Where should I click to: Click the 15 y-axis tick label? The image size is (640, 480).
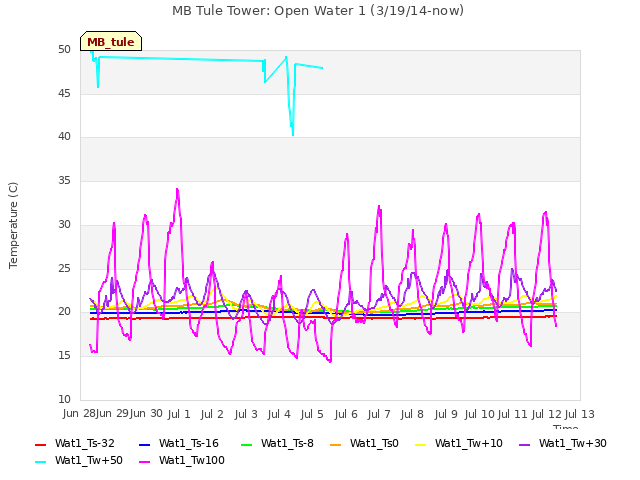tap(64, 356)
